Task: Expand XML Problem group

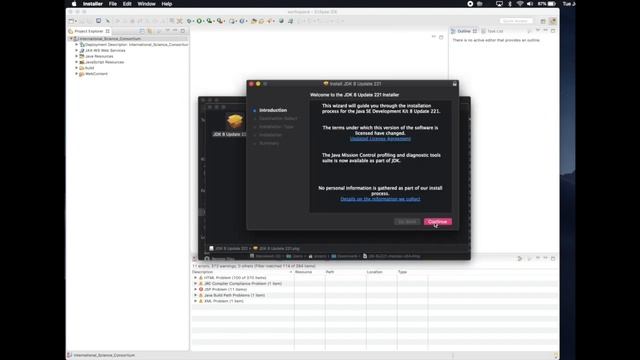Action: click(x=195, y=301)
